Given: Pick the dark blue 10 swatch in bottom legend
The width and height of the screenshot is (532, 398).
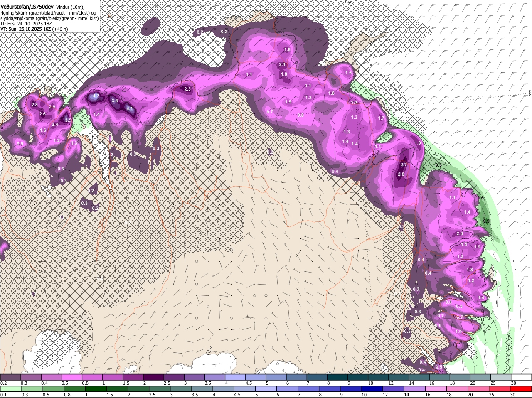Looking at the screenshot, I should click(371, 388).
